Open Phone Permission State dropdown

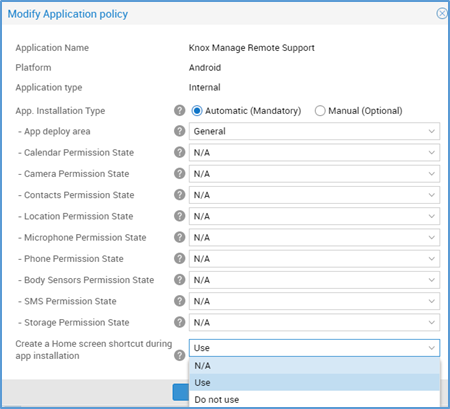click(x=314, y=259)
